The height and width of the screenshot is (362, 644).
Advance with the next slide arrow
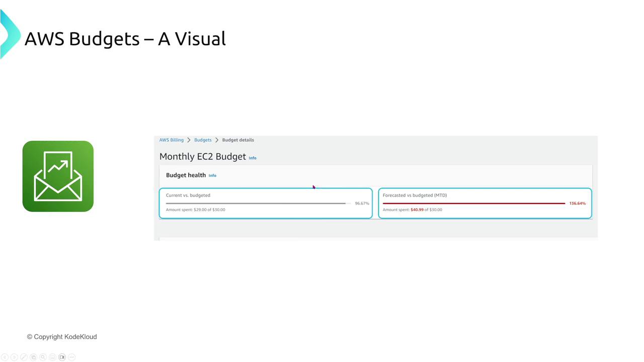(x=14, y=357)
